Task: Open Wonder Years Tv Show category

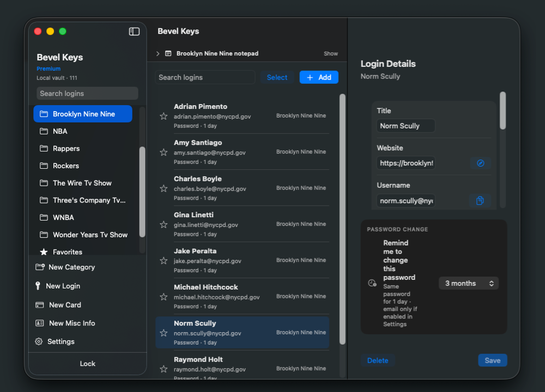Action: point(83,235)
